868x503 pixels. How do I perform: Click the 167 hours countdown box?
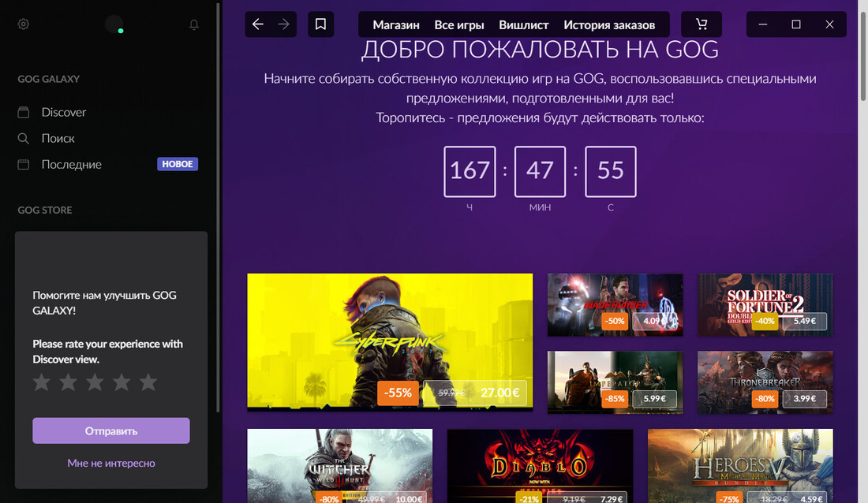point(470,172)
